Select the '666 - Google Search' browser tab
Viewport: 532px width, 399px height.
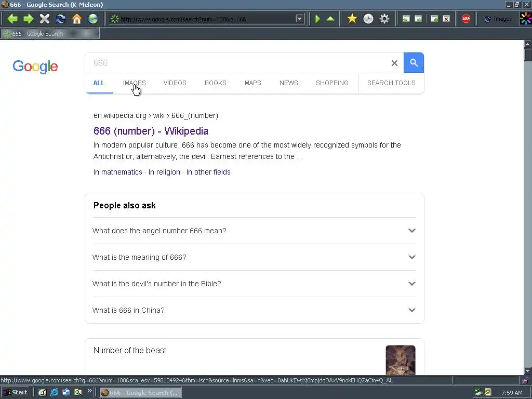tap(50, 34)
